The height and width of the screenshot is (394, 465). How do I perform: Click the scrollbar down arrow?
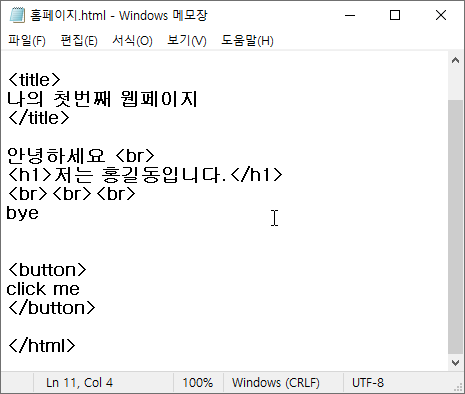click(x=455, y=363)
